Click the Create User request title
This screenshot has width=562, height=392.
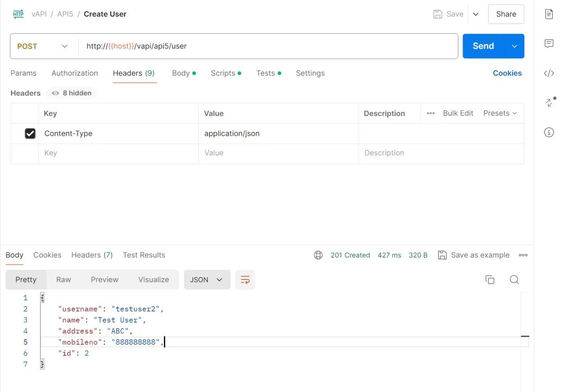[105, 14]
